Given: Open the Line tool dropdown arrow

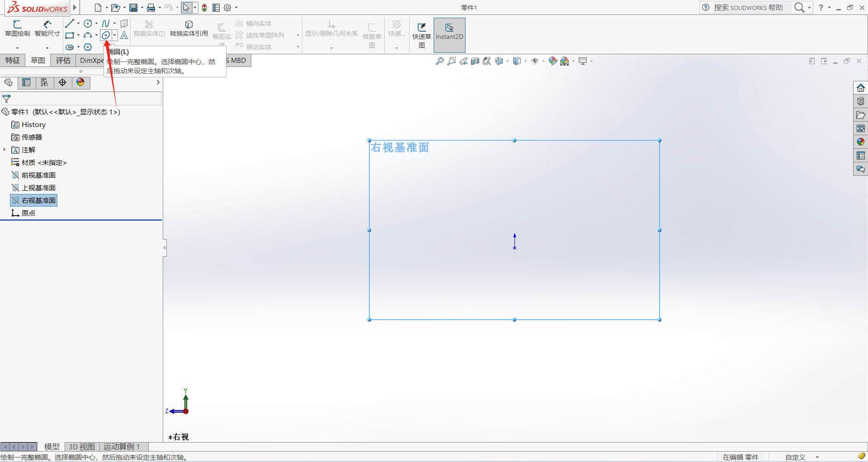Looking at the screenshot, I should [x=78, y=24].
